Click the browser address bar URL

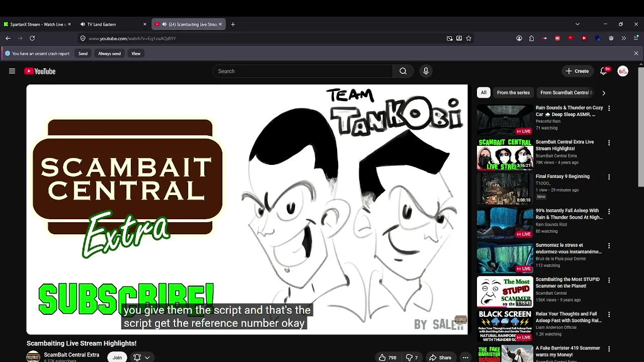tap(132, 38)
